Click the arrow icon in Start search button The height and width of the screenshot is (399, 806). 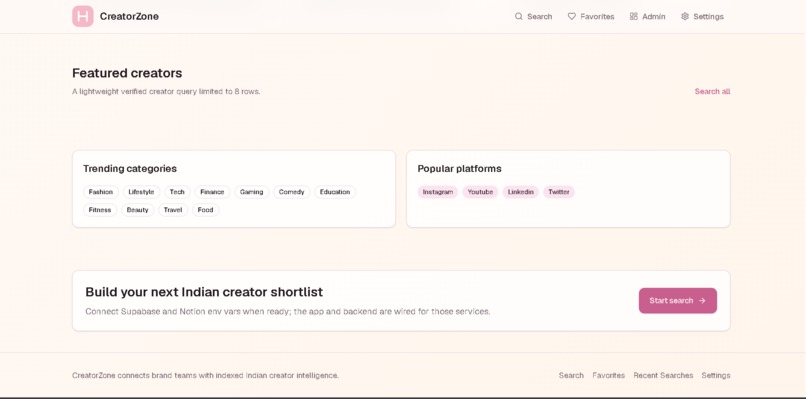click(702, 301)
